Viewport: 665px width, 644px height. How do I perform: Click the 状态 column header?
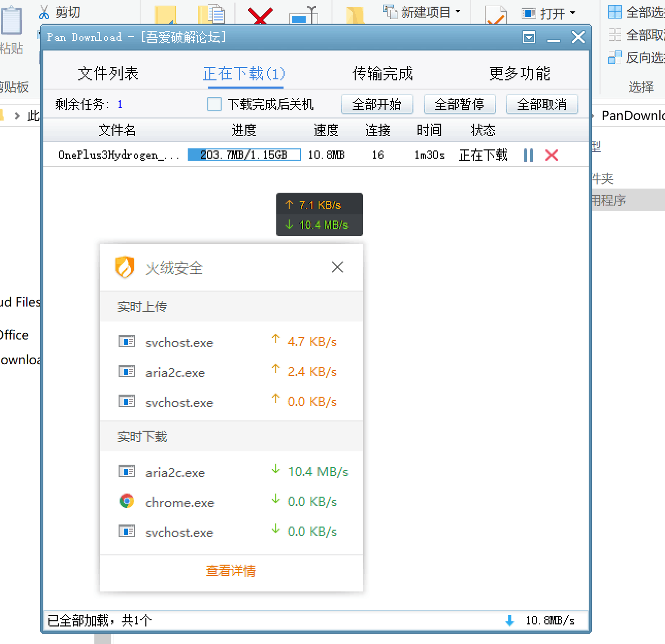point(483,130)
